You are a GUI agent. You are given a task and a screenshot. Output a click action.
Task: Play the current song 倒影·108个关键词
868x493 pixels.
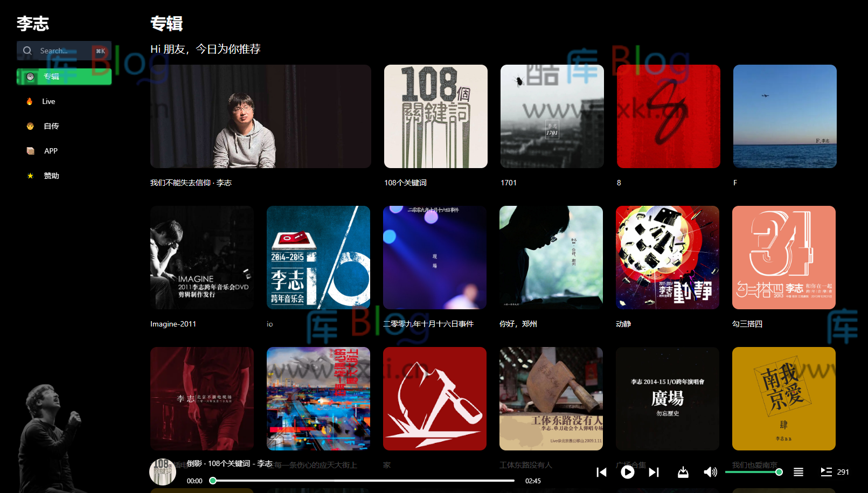point(628,472)
